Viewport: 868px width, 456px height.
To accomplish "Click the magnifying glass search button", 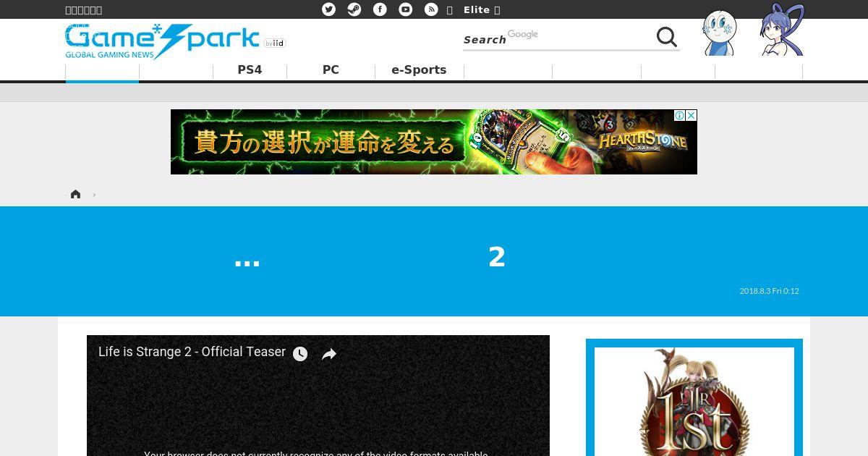I will tap(666, 37).
